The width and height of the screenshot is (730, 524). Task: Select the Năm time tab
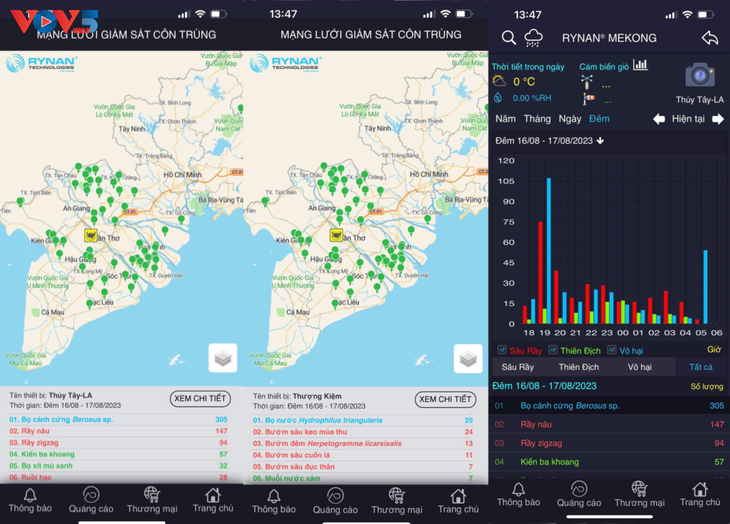tap(506, 119)
